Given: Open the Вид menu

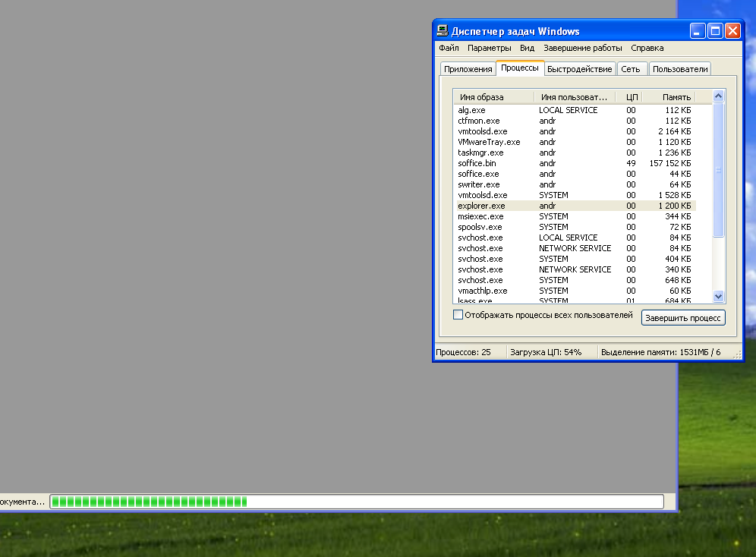Looking at the screenshot, I should click(x=527, y=48).
